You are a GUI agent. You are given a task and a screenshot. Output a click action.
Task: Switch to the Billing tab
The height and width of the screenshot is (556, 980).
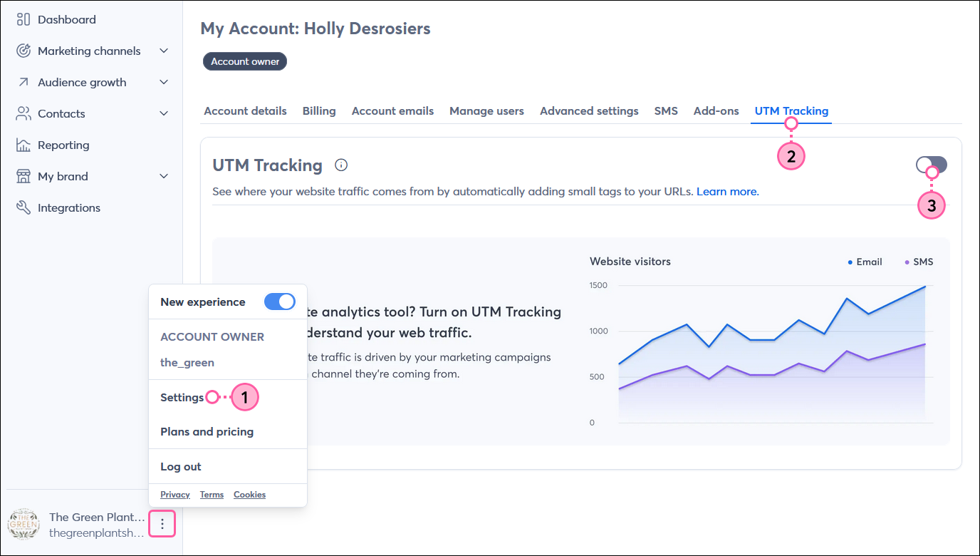319,111
